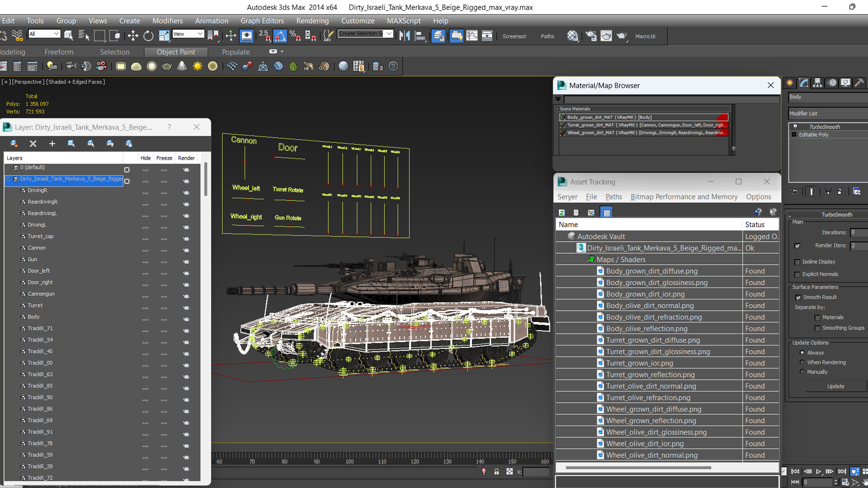Toggle Explicit Normals checkbox
868x488 pixels.
click(x=797, y=275)
